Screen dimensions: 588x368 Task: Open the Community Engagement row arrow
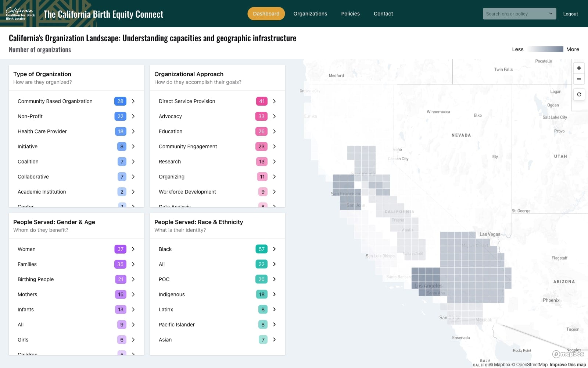click(275, 146)
